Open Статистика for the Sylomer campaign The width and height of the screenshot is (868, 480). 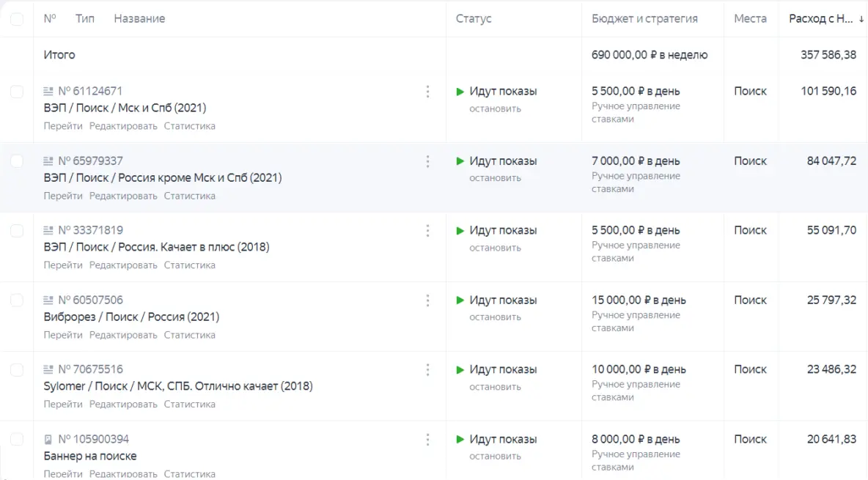pyautogui.click(x=189, y=405)
